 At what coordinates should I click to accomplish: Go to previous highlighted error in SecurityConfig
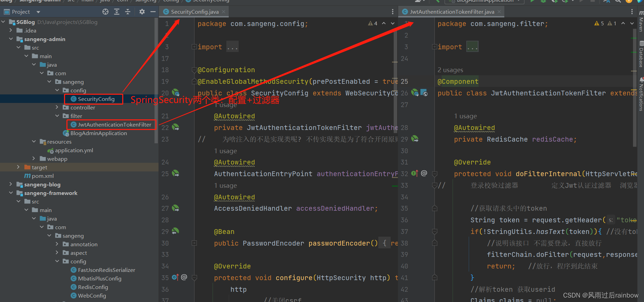384,23
